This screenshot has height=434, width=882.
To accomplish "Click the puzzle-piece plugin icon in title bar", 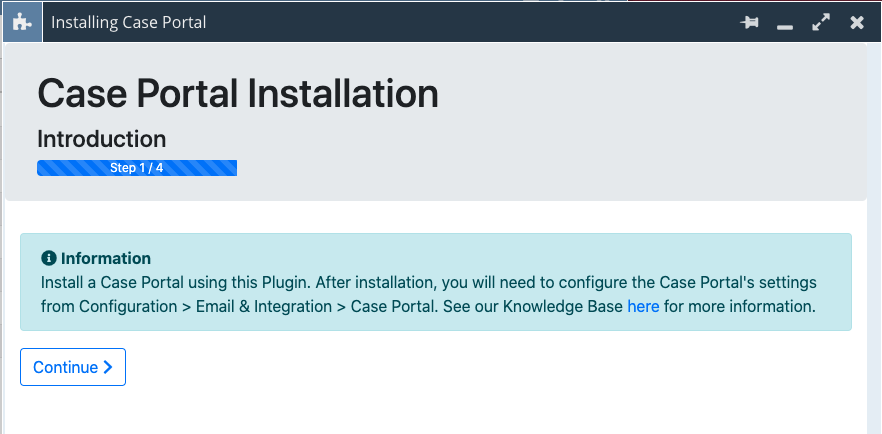I will [21, 22].
